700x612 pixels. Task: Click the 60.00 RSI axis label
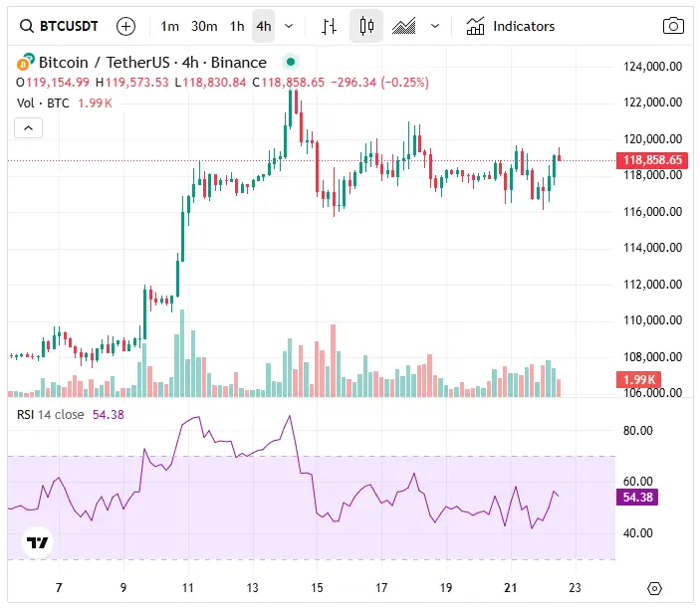coord(637,481)
